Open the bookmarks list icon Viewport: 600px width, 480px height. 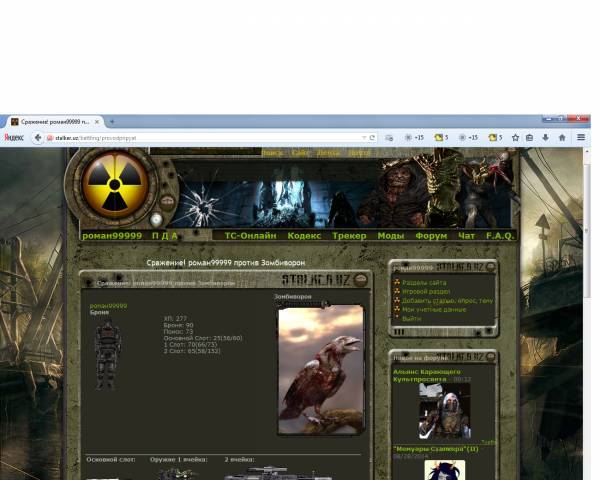point(529,137)
